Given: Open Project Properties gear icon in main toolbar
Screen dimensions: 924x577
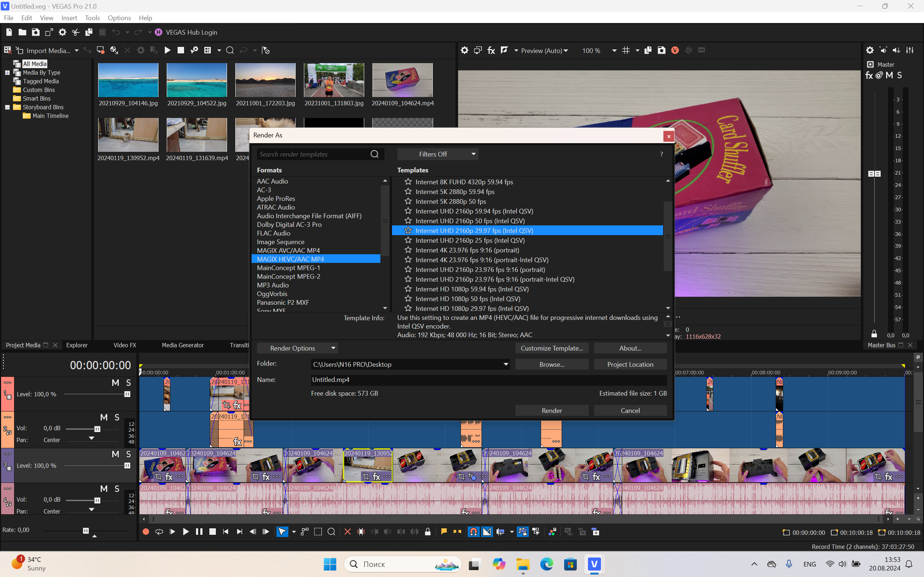Looking at the screenshot, I should click(x=62, y=32).
